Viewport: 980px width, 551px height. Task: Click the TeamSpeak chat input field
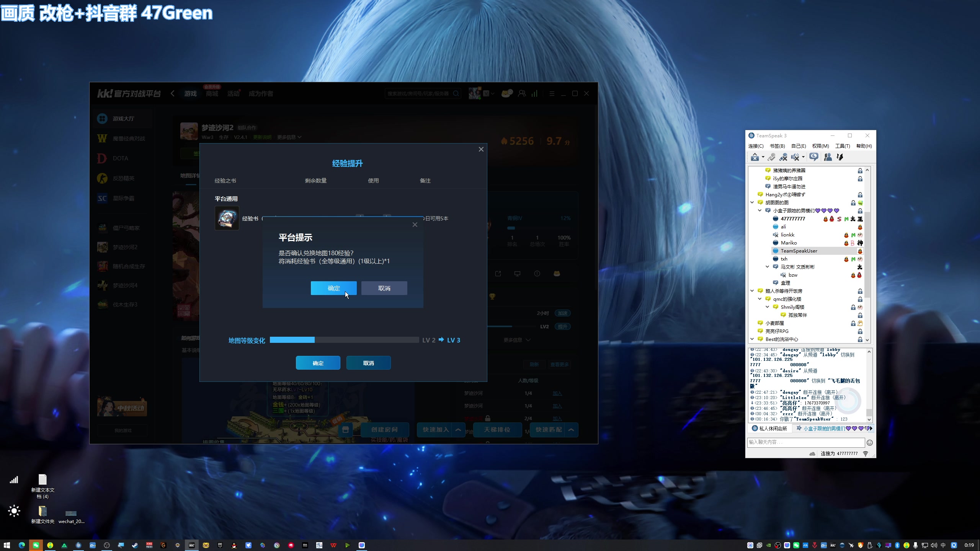pyautogui.click(x=805, y=442)
